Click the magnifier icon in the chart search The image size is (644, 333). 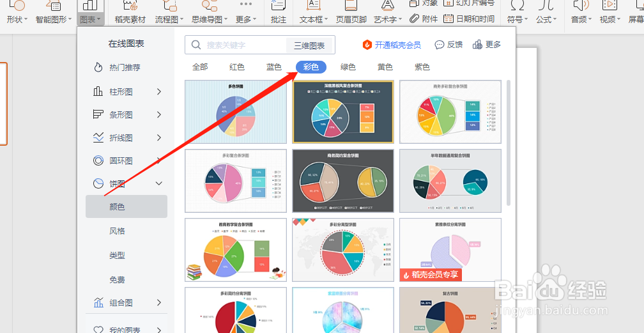pyautogui.click(x=196, y=45)
